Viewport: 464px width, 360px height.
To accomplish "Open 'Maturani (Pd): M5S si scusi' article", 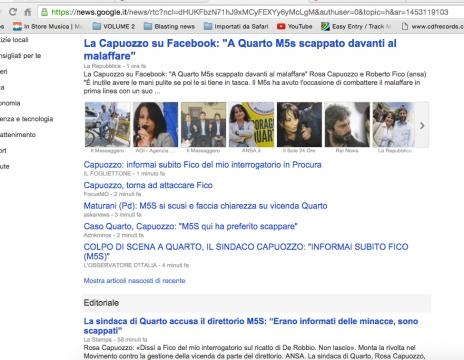I will point(205,206).
